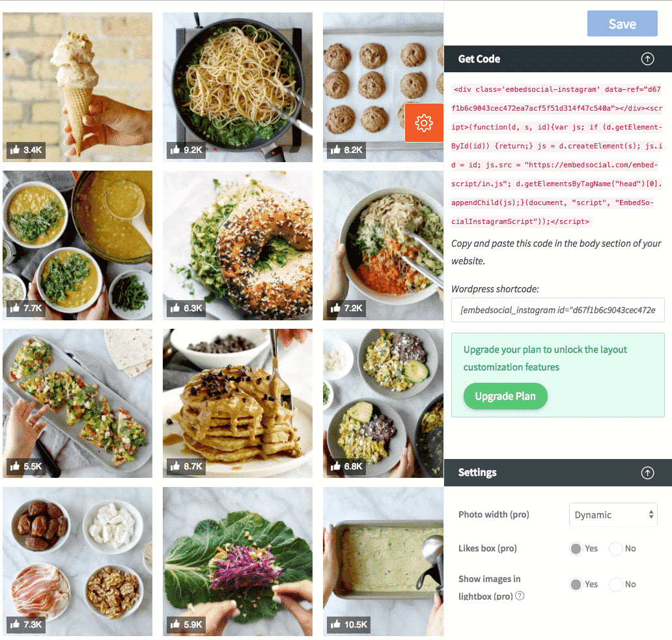The image size is (672, 640).
Task: Click the thumbs-up 6.3K likes badge
Action: click(x=186, y=308)
